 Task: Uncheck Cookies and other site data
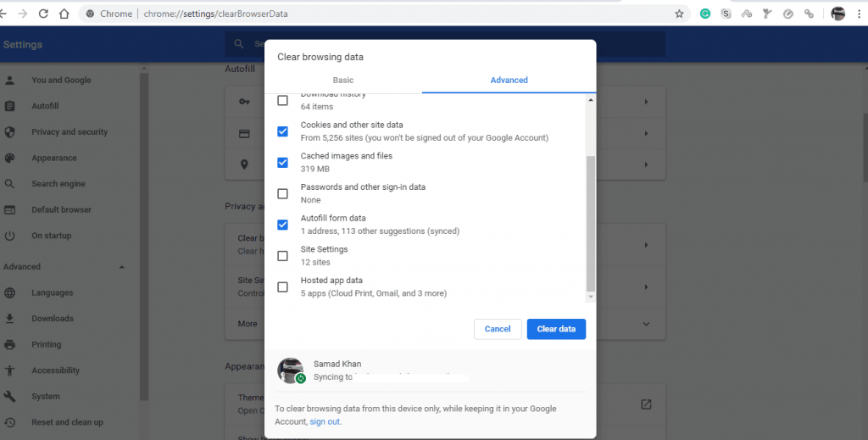(283, 131)
